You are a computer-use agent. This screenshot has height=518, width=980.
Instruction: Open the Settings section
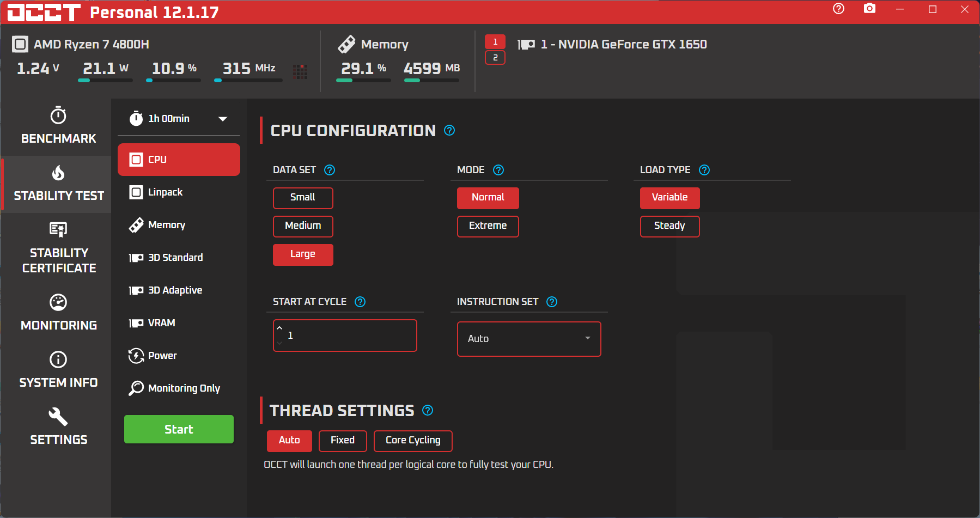click(58, 427)
